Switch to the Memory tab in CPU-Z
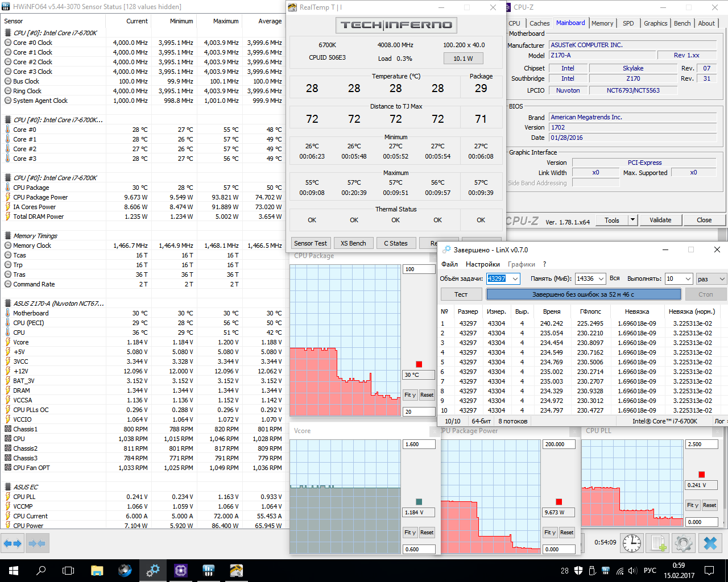Viewport: 728px width, 582px height. tap(602, 23)
